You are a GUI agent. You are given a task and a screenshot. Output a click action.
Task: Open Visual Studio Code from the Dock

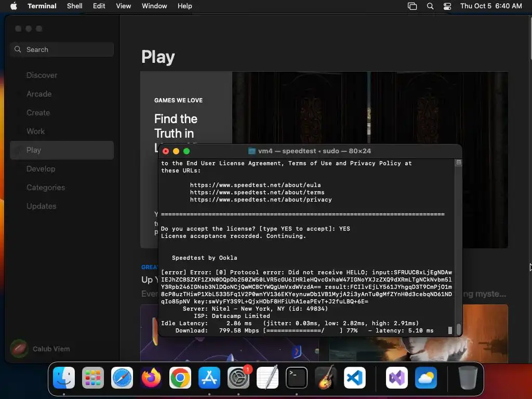pyautogui.click(x=355, y=378)
